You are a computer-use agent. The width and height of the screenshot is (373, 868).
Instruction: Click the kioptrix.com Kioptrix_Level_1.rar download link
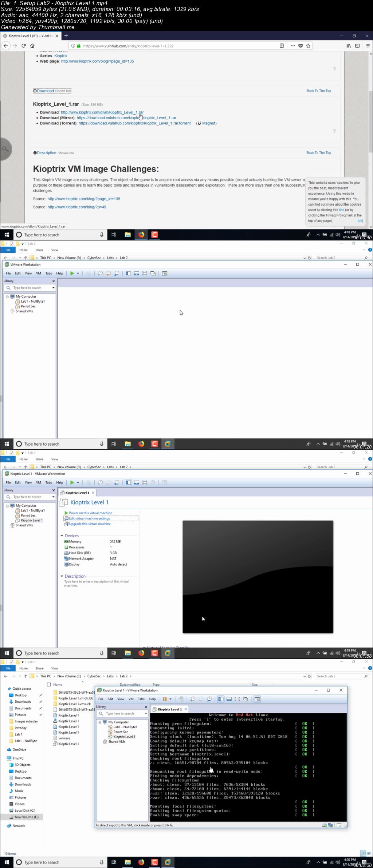click(102, 112)
